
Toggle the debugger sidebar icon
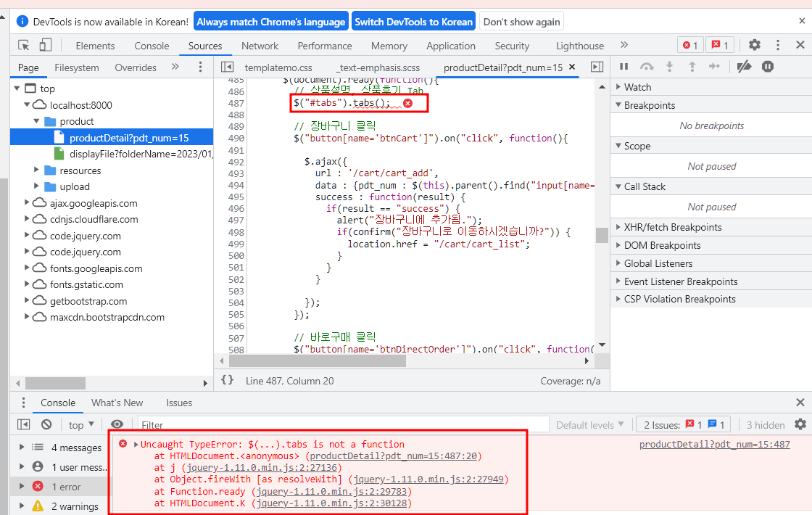pyautogui.click(x=597, y=67)
